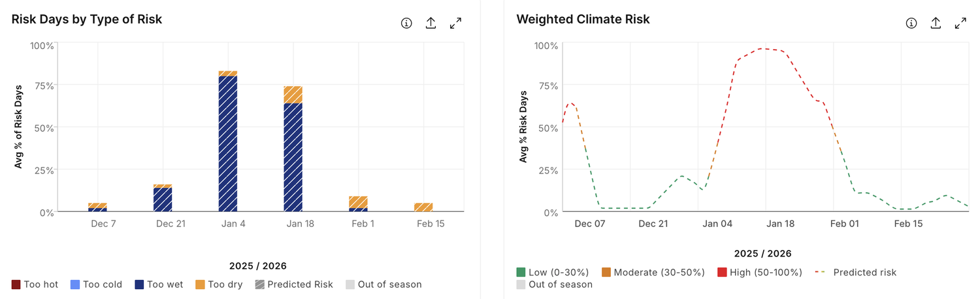Toggle Out of season in bar chart legend

coord(384,285)
